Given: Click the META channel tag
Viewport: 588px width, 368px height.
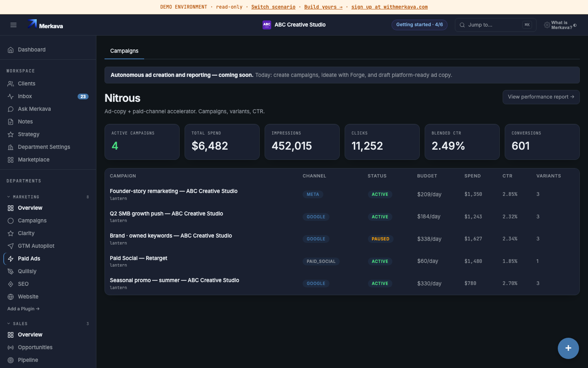Looking at the screenshot, I should pos(313,195).
